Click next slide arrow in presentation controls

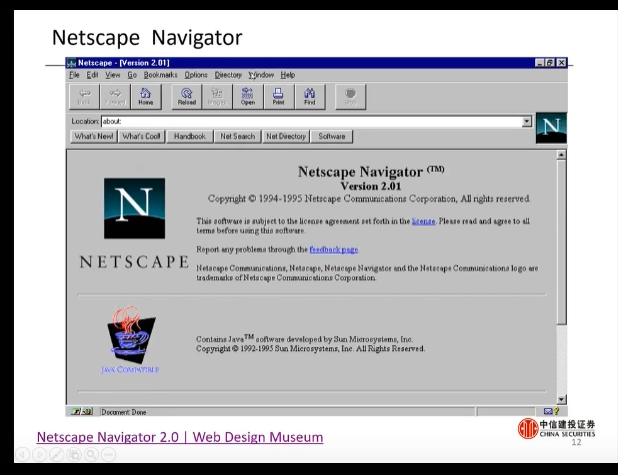coord(39,455)
